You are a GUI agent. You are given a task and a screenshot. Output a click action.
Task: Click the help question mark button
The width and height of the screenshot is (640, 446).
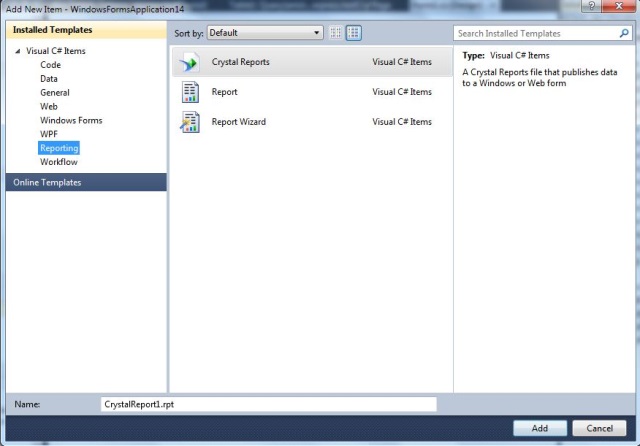(x=591, y=6)
